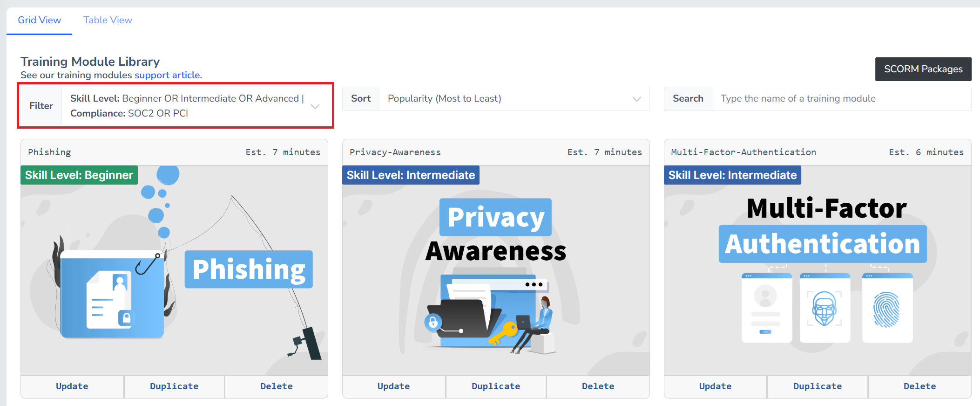
Task: Focus the training module search field
Action: tap(841, 99)
